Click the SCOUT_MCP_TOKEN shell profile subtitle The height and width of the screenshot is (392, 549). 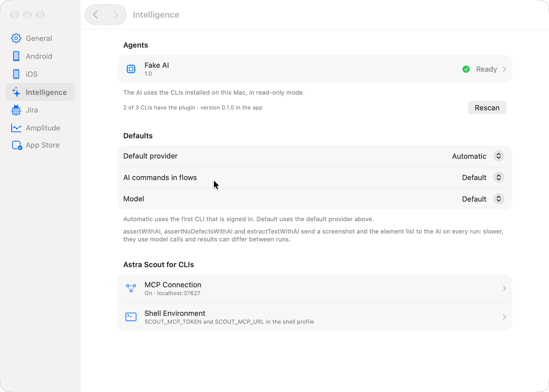coord(229,322)
